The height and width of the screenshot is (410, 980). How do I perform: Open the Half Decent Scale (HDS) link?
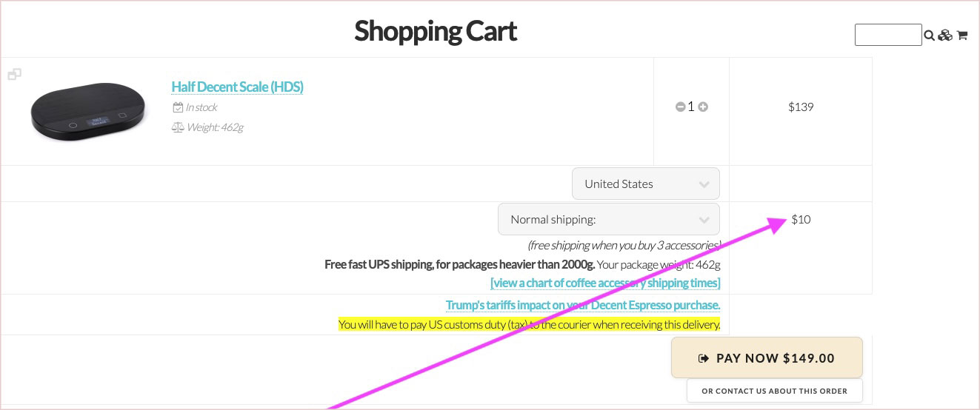pos(237,87)
